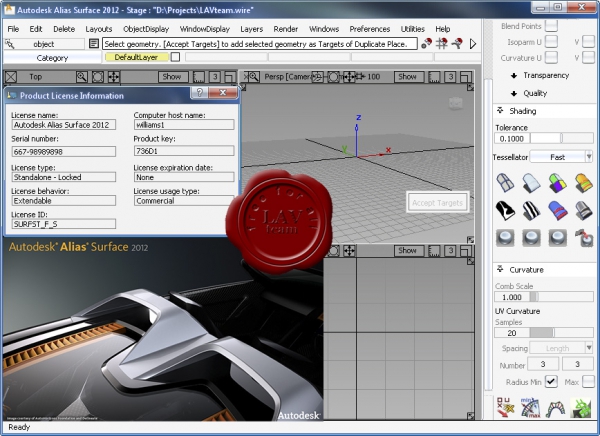Click the Tolerance 0.1000 value field

(x=512, y=138)
